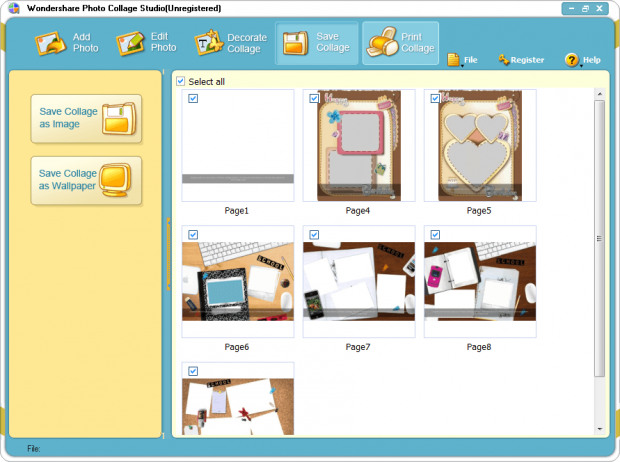Click the File document icon
This screenshot has height=462, width=620.
point(453,60)
